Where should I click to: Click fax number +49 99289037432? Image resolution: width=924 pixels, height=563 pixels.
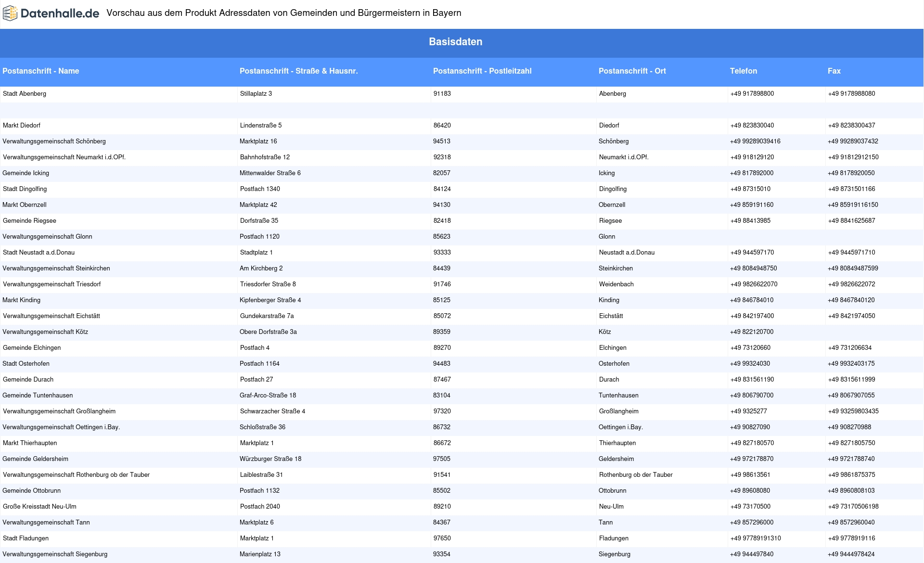[853, 141]
